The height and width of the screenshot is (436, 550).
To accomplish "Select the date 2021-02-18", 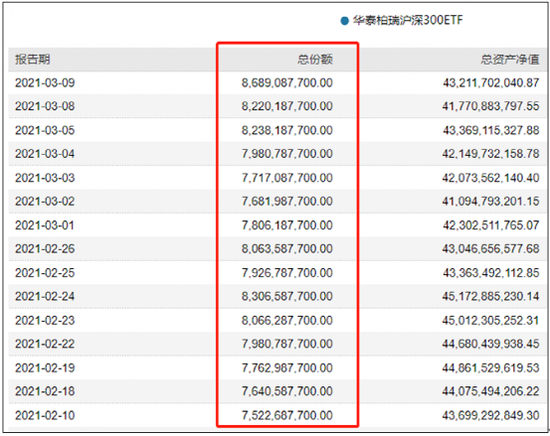I will click(x=45, y=391).
